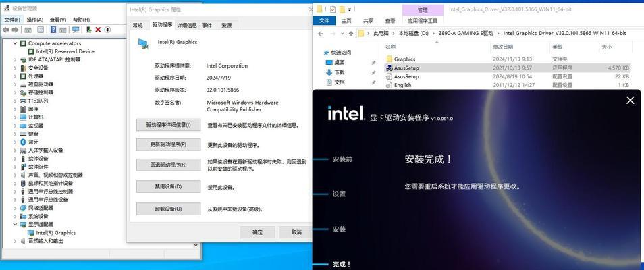The width and height of the screenshot is (644, 270).
Task: Click the show/hide console tree toolbar icon
Action: pos(28,30)
